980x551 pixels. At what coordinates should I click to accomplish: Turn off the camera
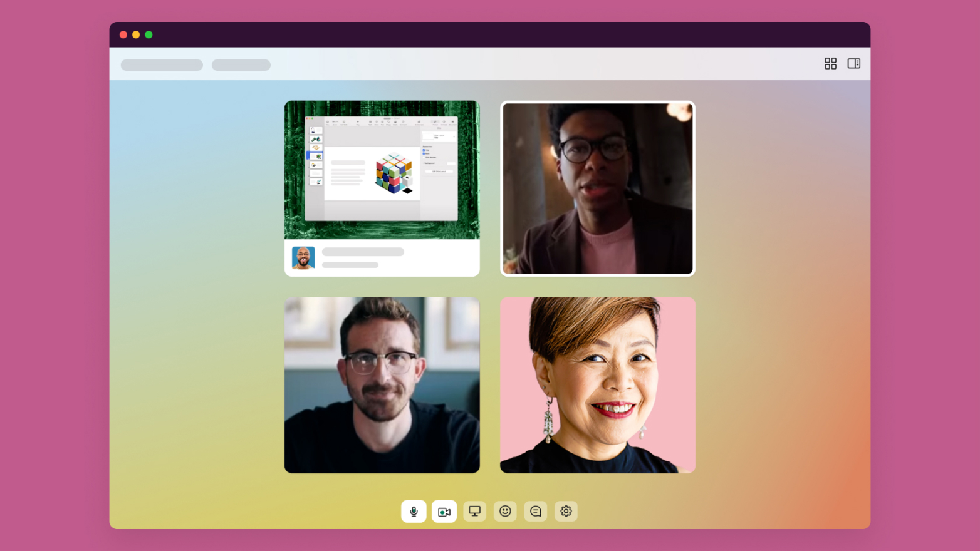(444, 511)
